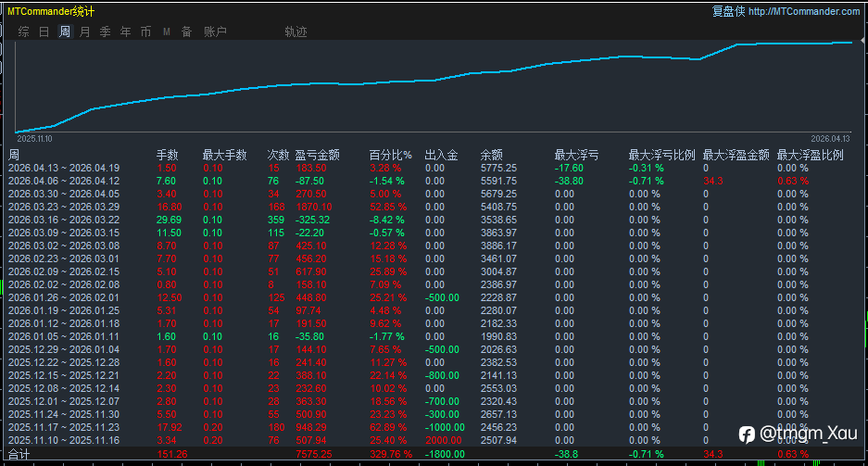This screenshot has height=466, width=868.
Task: Click the 出入金 column header
Action: click(x=441, y=155)
